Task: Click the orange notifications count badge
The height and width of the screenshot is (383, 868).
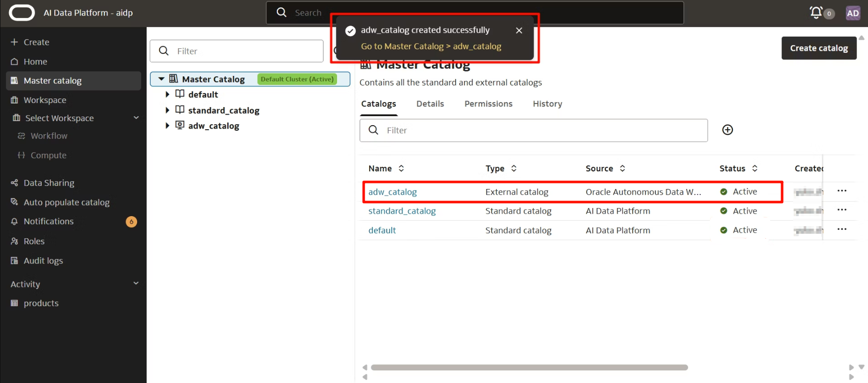Action: point(132,222)
